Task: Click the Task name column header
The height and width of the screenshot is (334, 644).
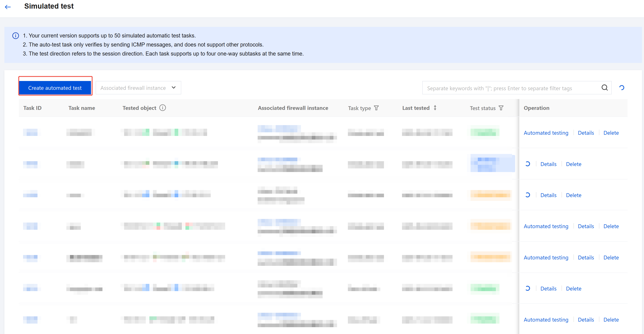Action: 81,108
